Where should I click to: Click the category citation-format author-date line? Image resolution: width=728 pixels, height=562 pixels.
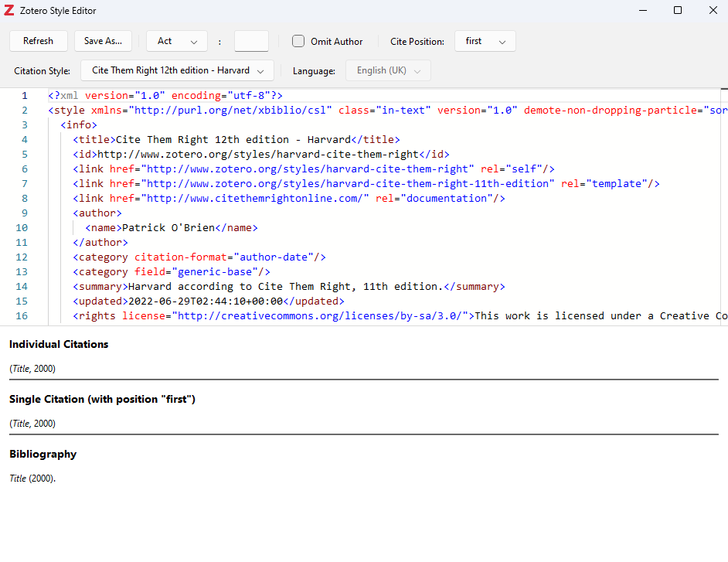point(199,257)
